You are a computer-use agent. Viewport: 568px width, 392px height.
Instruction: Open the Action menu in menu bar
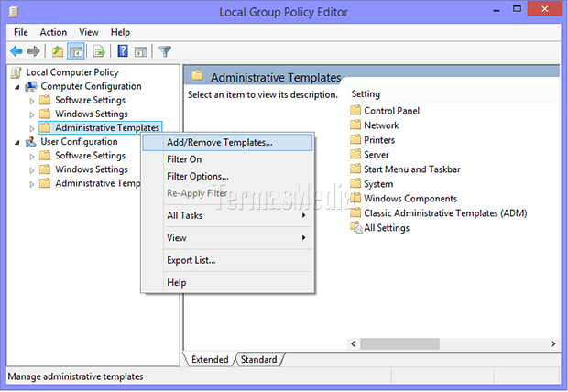53,32
